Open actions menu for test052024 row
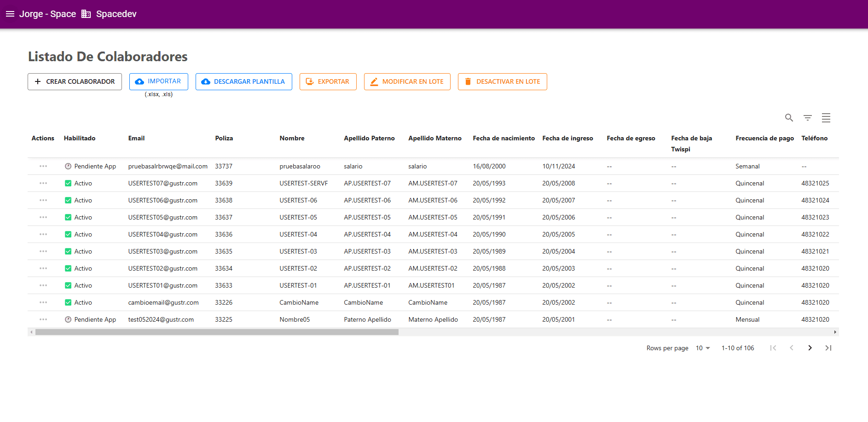The image size is (868, 422). (x=43, y=319)
